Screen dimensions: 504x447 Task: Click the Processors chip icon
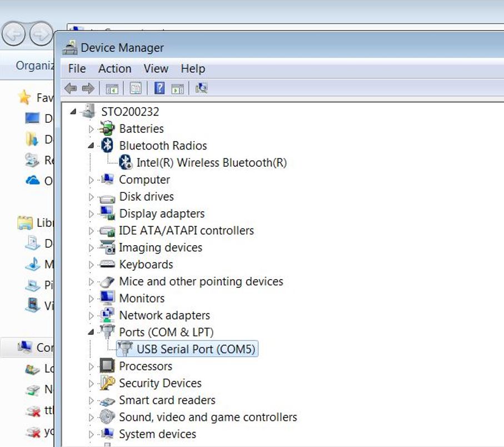[x=107, y=366]
